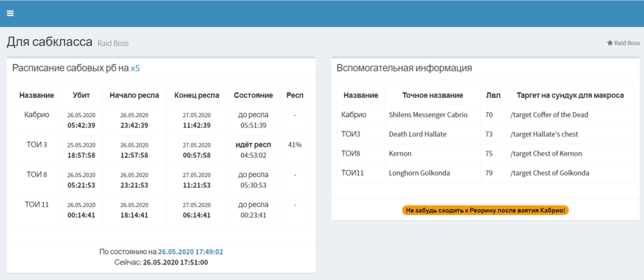Click the /target Chest of Golkonda macro text
Screen dimensions: 644x280
coord(549,173)
